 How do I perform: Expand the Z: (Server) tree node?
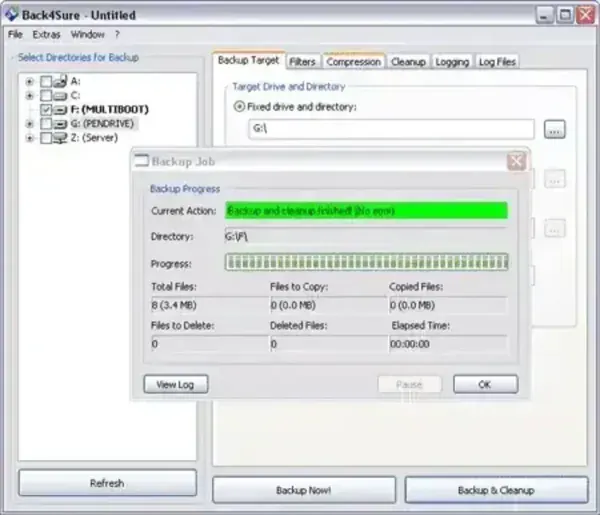click(29, 138)
